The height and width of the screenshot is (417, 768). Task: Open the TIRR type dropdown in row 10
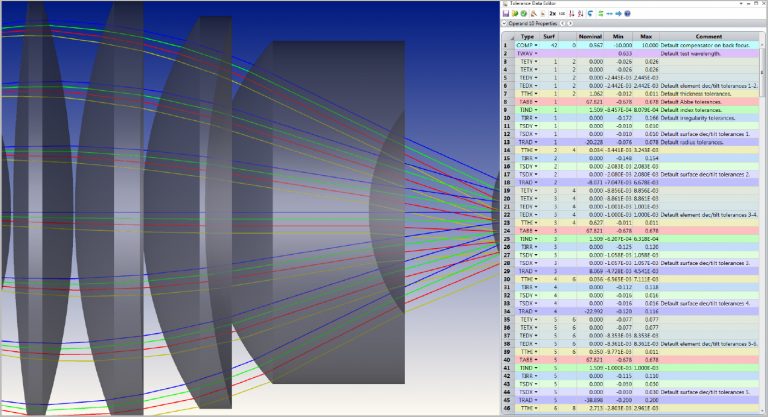536,118
